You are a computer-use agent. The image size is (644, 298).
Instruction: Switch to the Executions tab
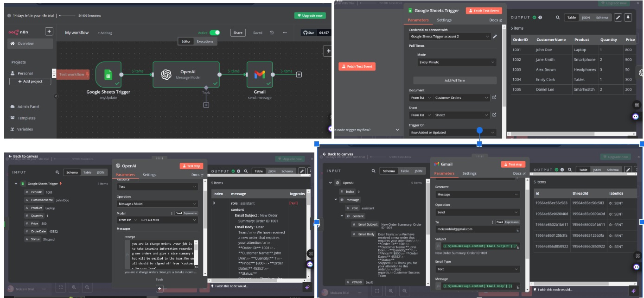205,41
